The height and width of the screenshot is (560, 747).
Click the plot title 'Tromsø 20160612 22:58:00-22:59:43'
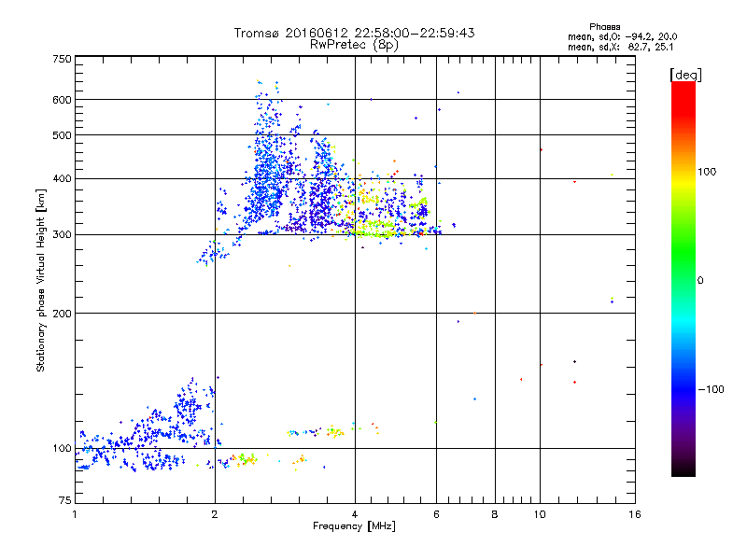point(354,33)
